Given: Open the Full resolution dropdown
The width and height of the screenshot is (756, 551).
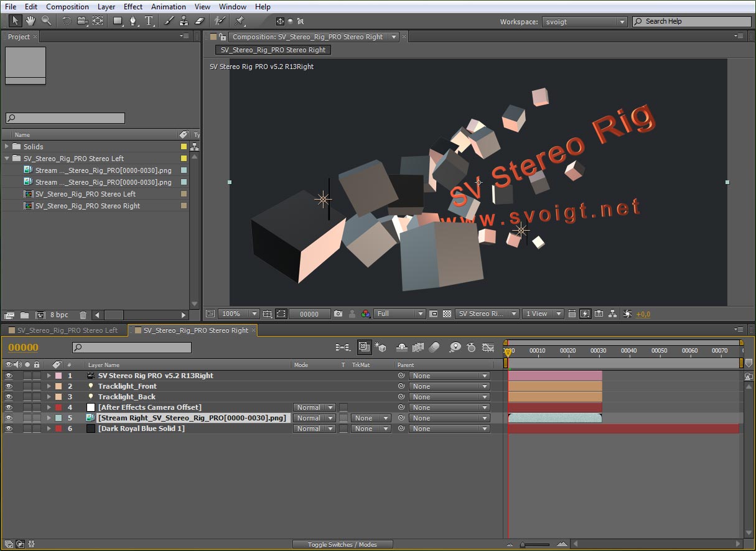Looking at the screenshot, I should (x=400, y=314).
